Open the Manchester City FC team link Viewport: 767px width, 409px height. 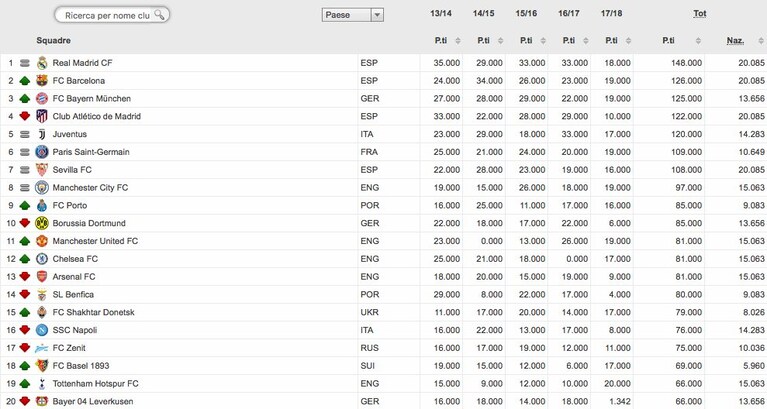(x=90, y=188)
